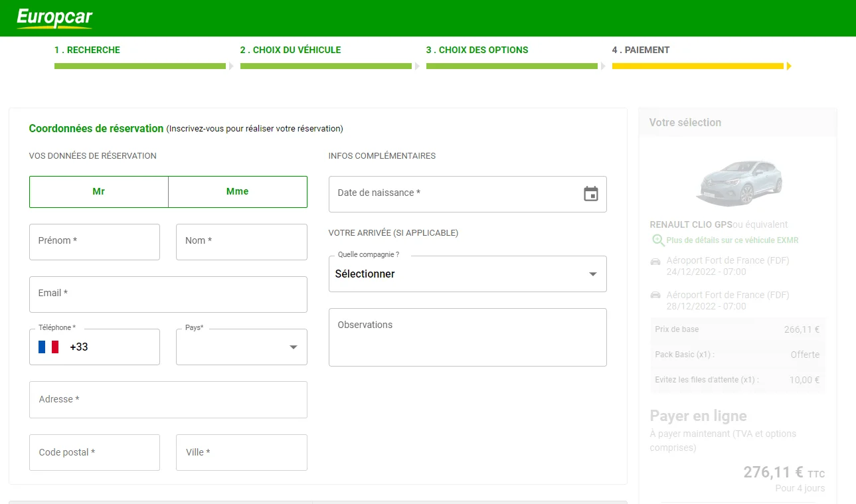Select step 4 Paiement
The width and height of the screenshot is (856, 504).
[641, 50]
